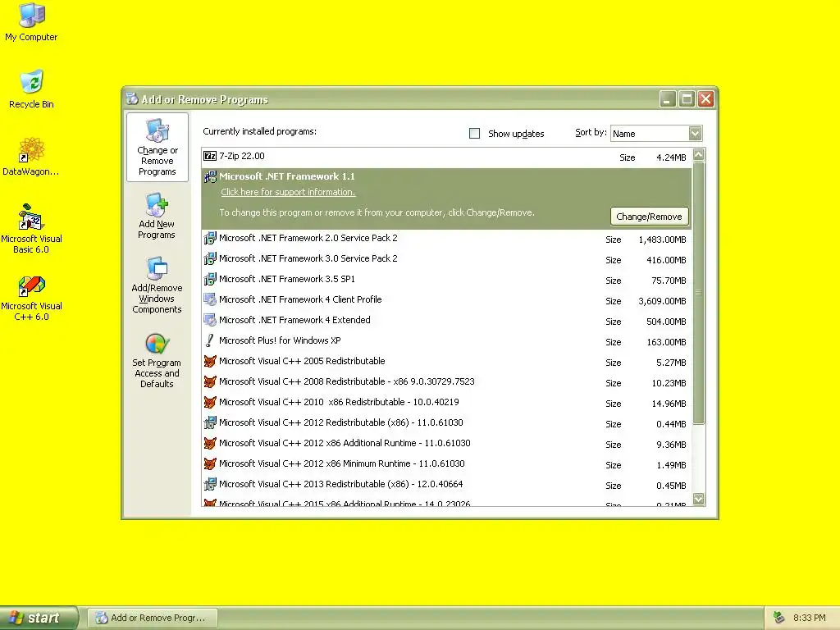Click the .NET Framework 1.1 entry icon
Image resolution: width=840 pixels, height=630 pixels.
[210, 177]
